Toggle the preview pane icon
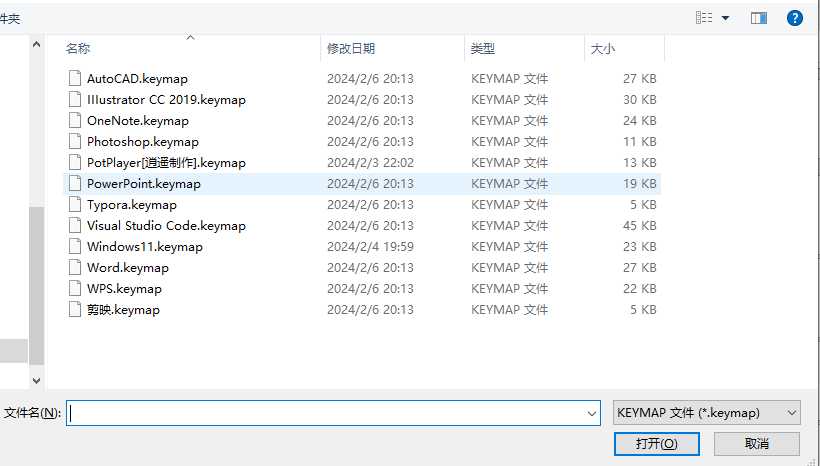This screenshot has width=820, height=466. click(759, 18)
